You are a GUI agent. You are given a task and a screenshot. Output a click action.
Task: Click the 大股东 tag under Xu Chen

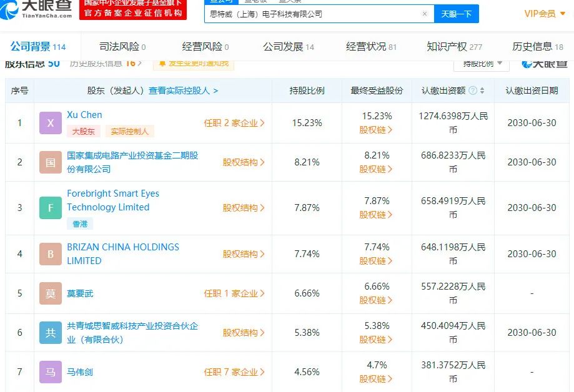pyautogui.click(x=84, y=132)
